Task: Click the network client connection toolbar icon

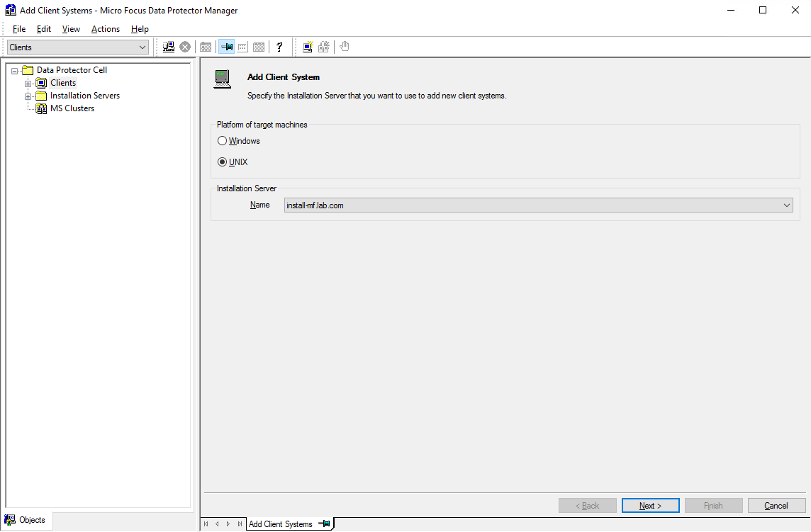Action: 169,47
